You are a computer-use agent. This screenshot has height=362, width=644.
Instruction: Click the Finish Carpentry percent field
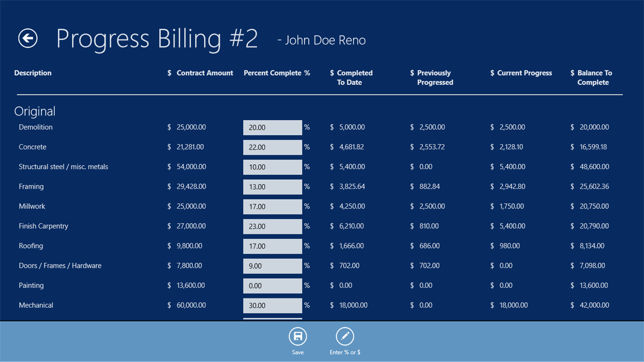[x=272, y=226]
